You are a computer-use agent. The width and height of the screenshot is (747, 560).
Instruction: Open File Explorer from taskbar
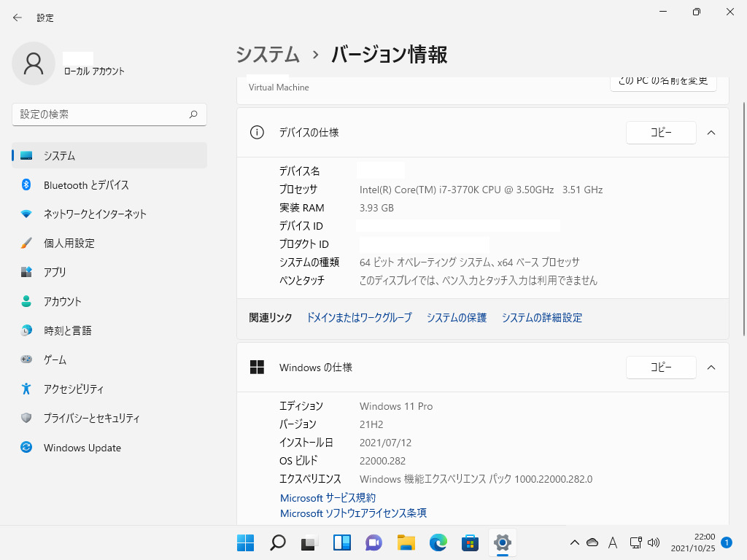pyautogui.click(x=406, y=542)
